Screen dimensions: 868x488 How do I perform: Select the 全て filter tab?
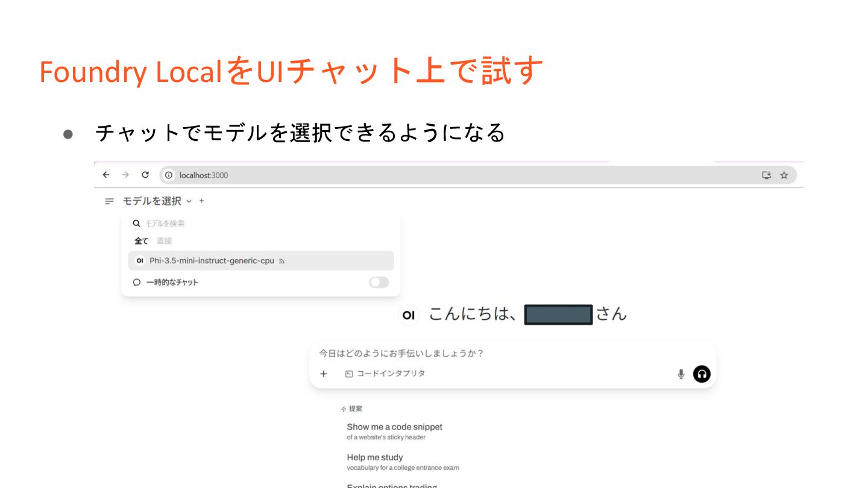click(141, 241)
